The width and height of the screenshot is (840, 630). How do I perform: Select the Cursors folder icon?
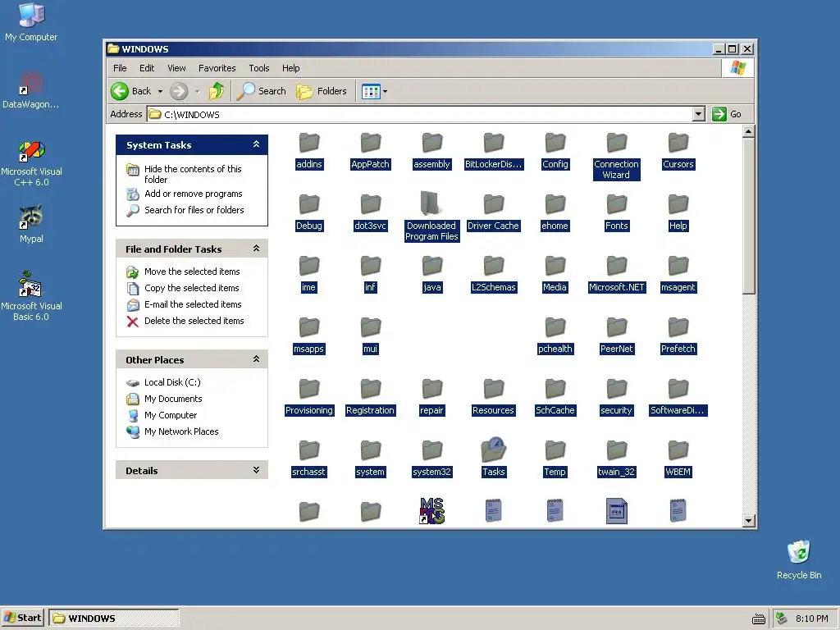coord(678,143)
